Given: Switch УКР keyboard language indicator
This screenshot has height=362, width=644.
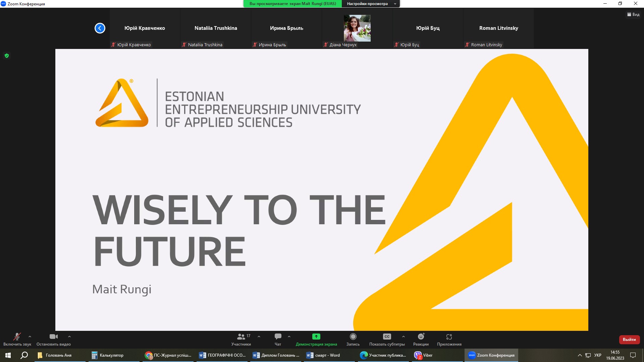Looking at the screenshot, I should [x=598, y=355].
